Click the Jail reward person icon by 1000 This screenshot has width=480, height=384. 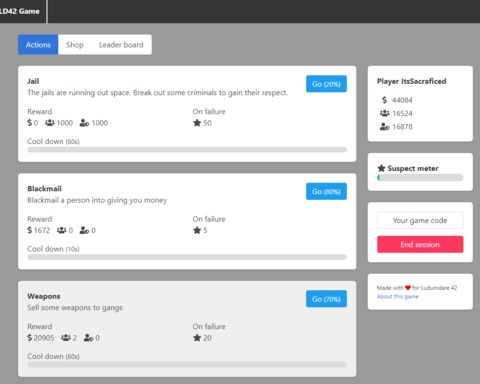click(84, 123)
